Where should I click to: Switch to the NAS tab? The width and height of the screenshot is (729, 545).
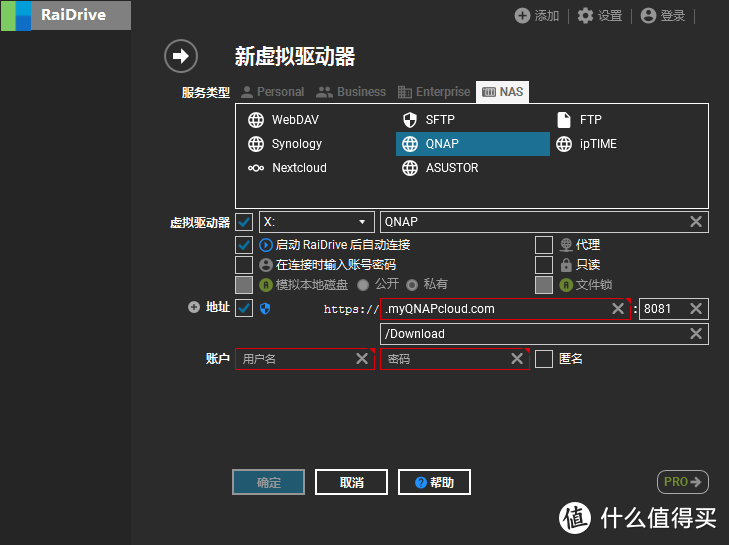click(503, 92)
